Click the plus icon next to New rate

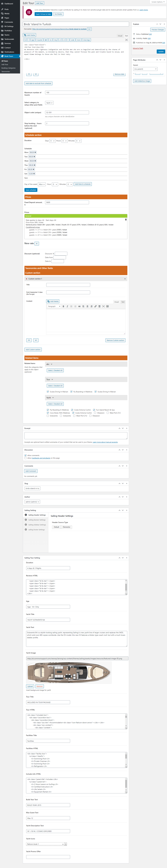tap(37, 243)
